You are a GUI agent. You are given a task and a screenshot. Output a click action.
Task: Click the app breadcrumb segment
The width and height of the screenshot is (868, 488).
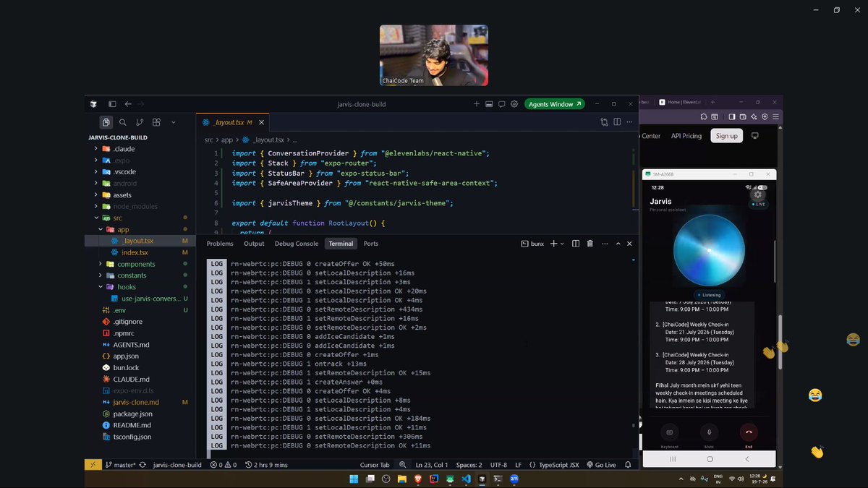(227, 140)
